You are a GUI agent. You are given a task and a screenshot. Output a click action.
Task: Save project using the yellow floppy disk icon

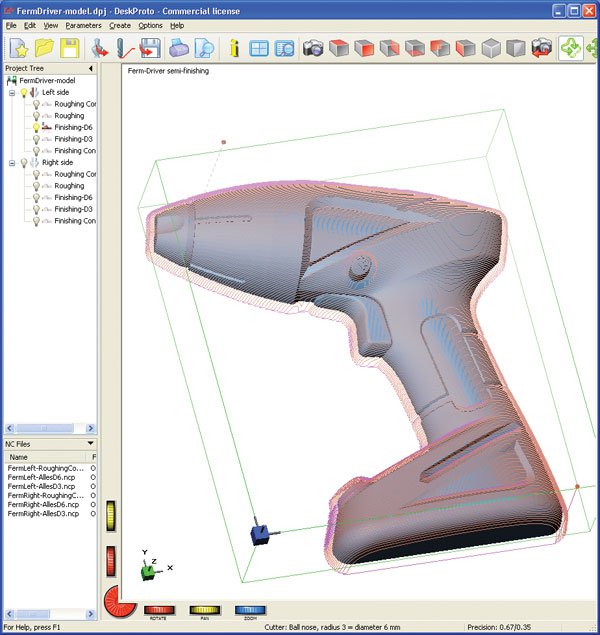(70, 47)
